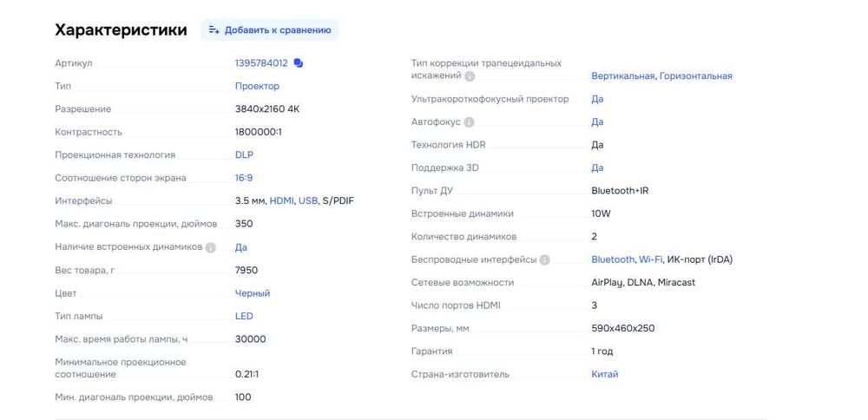Click the Количество динамиков label
The width and height of the screenshot is (868, 420).
pyautogui.click(x=464, y=237)
